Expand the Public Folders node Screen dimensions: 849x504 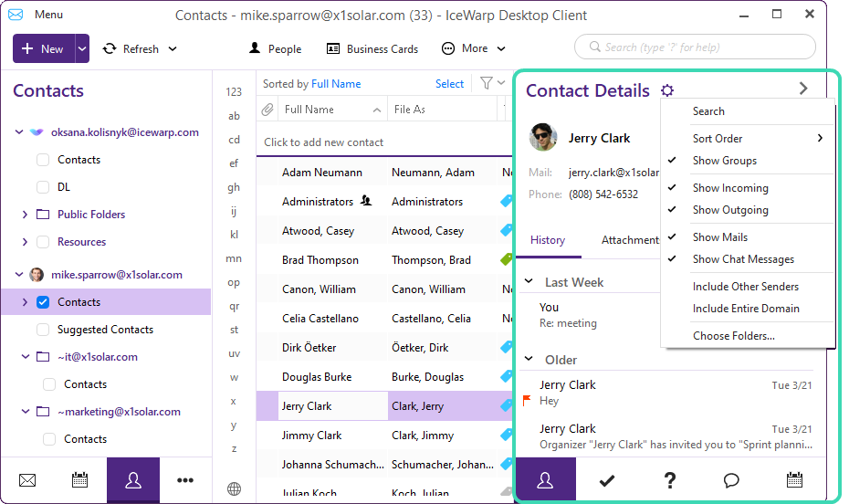coord(25,215)
